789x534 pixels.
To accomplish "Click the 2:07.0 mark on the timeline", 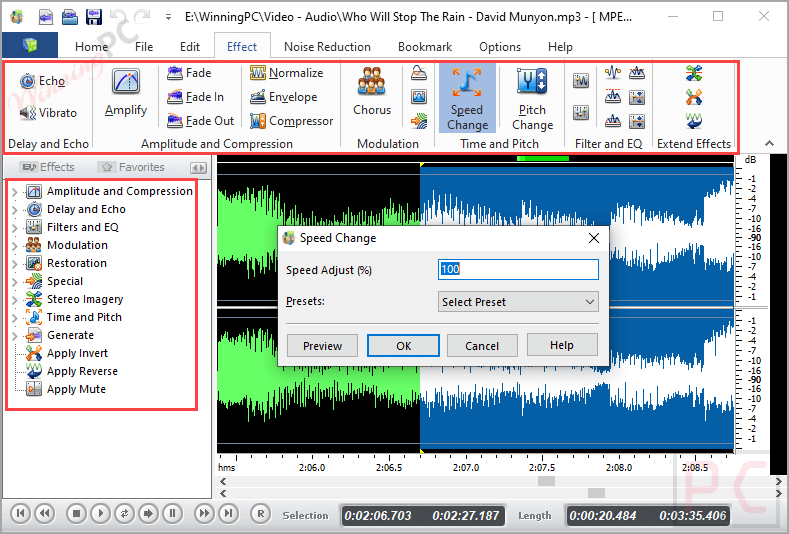I will (466, 468).
